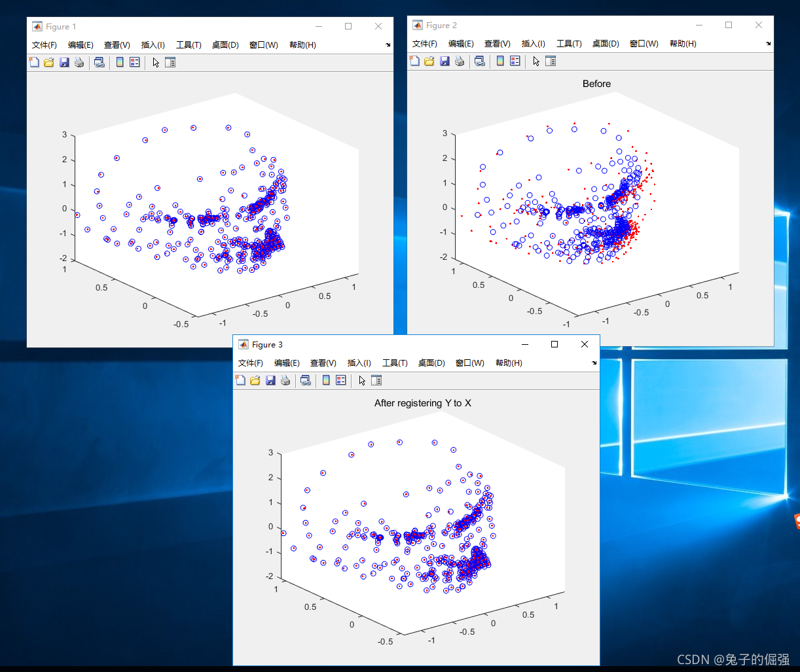Click dock arrow in Figure 2 menu bar
This screenshot has width=800, height=672.
[x=769, y=44]
